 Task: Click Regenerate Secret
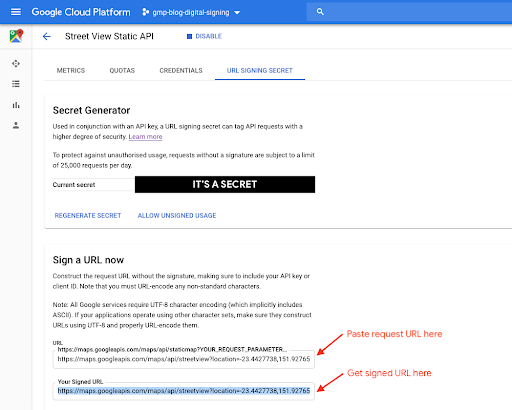[88, 216]
